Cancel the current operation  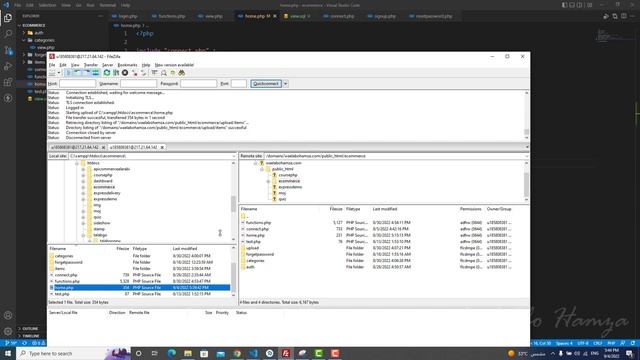[x=125, y=73]
